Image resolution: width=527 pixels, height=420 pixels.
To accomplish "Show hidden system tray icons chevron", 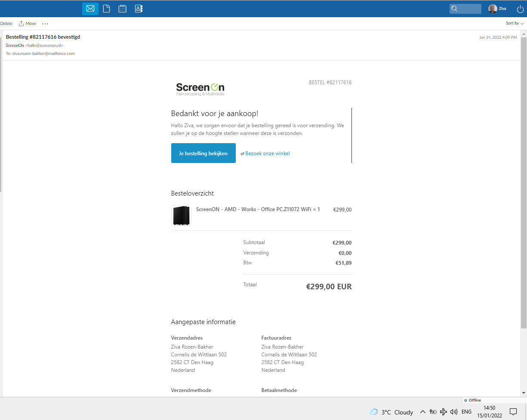I will point(423,412).
